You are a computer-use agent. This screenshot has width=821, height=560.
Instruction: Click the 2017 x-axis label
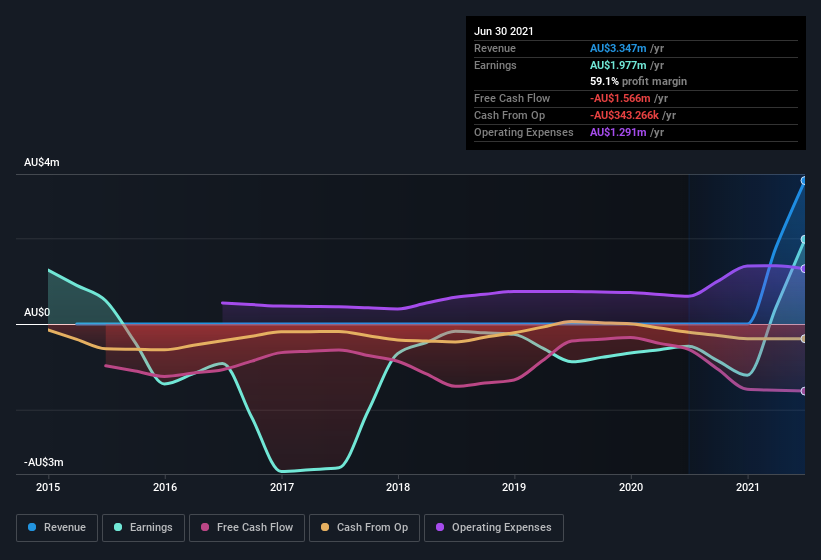coord(282,487)
